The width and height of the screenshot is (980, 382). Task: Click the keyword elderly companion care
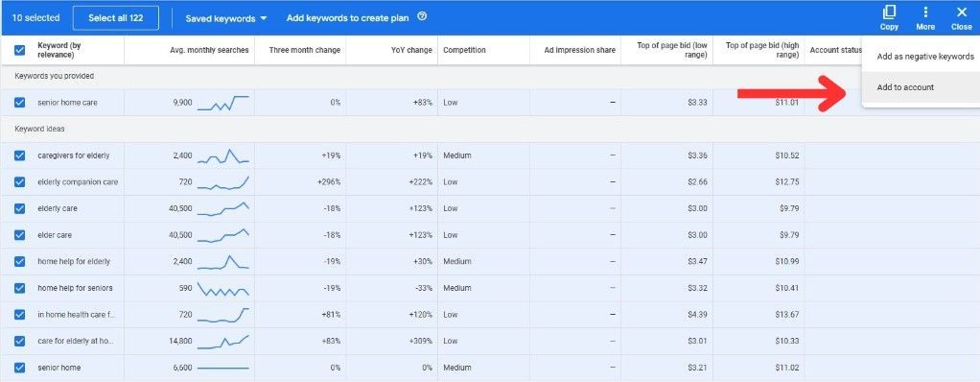[x=78, y=182]
